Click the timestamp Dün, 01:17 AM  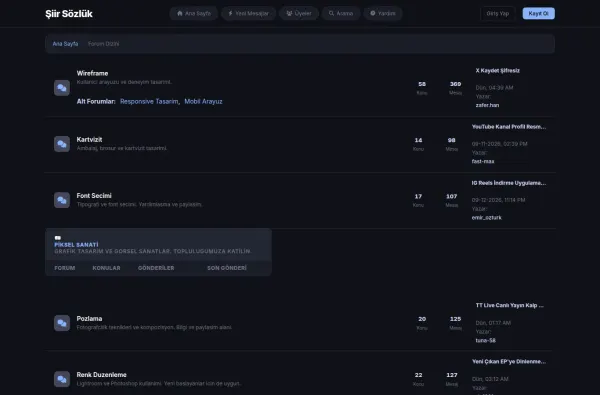click(493, 323)
